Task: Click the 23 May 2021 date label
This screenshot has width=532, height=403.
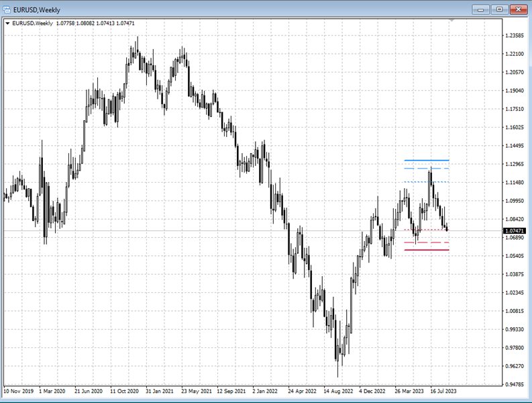Action: pyautogui.click(x=197, y=391)
